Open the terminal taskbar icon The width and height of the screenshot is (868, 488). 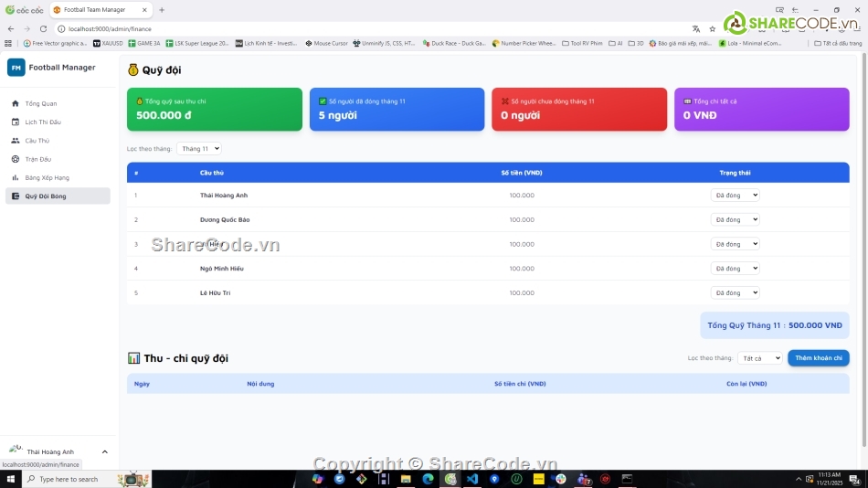tap(627, 479)
